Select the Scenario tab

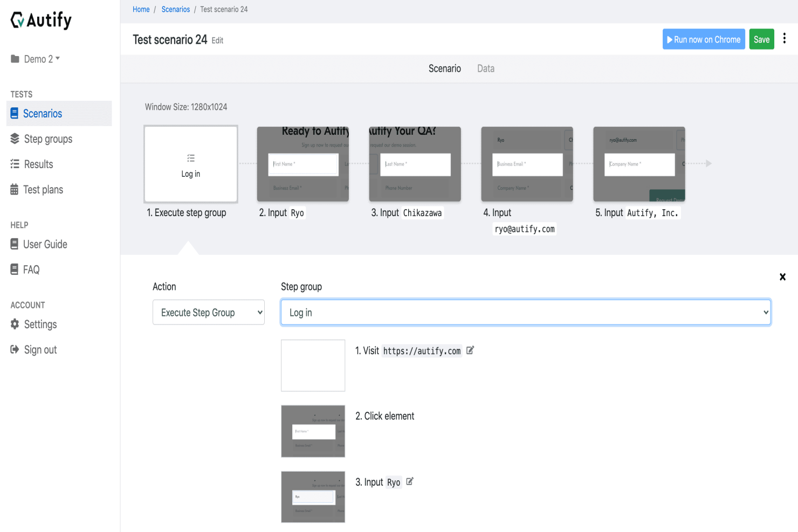click(x=445, y=68)
